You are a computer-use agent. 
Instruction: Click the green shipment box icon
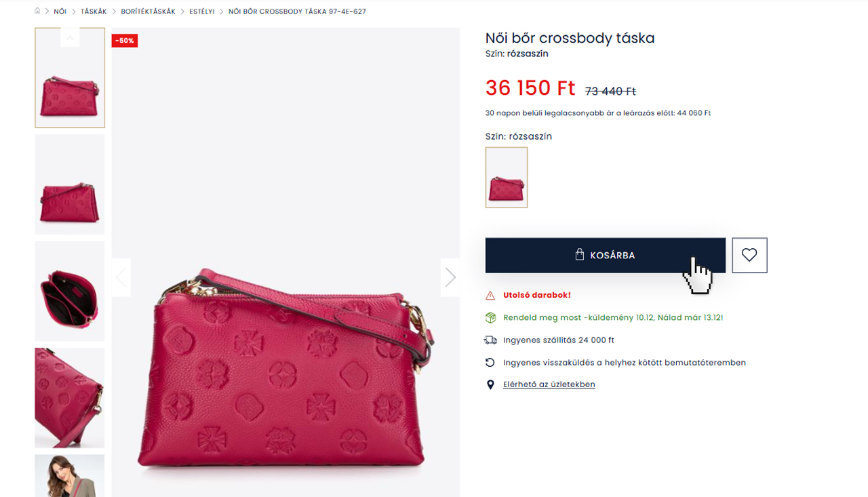(x=490, y=317)
